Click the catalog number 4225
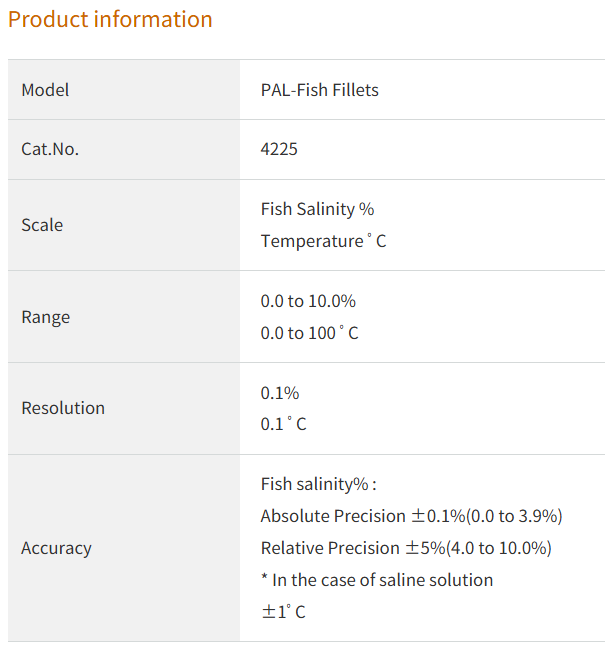 coord(279,149)
